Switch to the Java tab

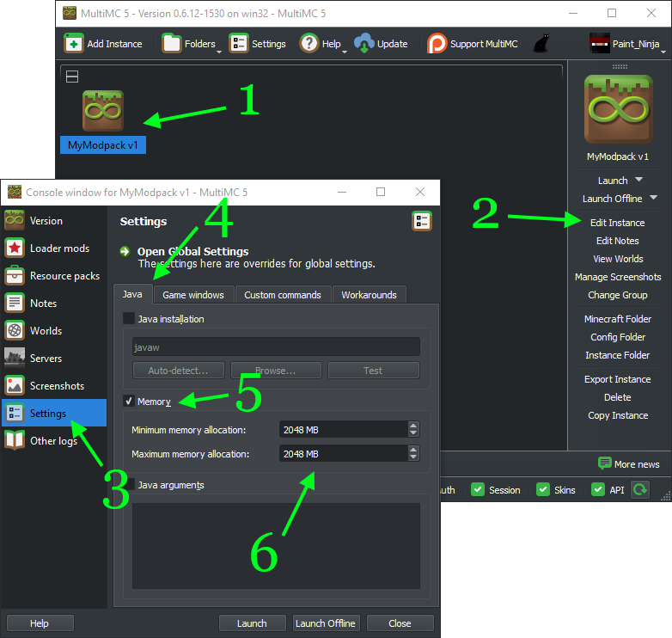132,294
